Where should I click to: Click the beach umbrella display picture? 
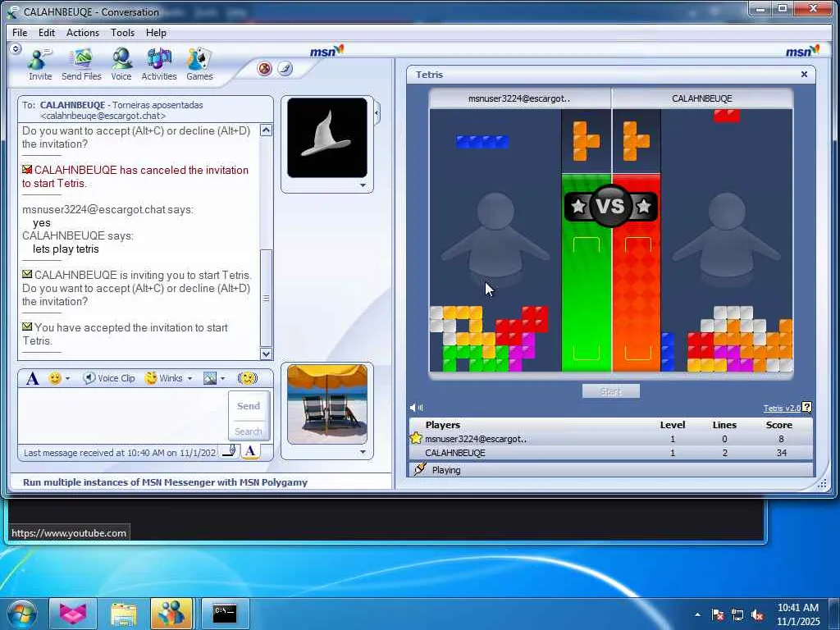tap(327, 404)
